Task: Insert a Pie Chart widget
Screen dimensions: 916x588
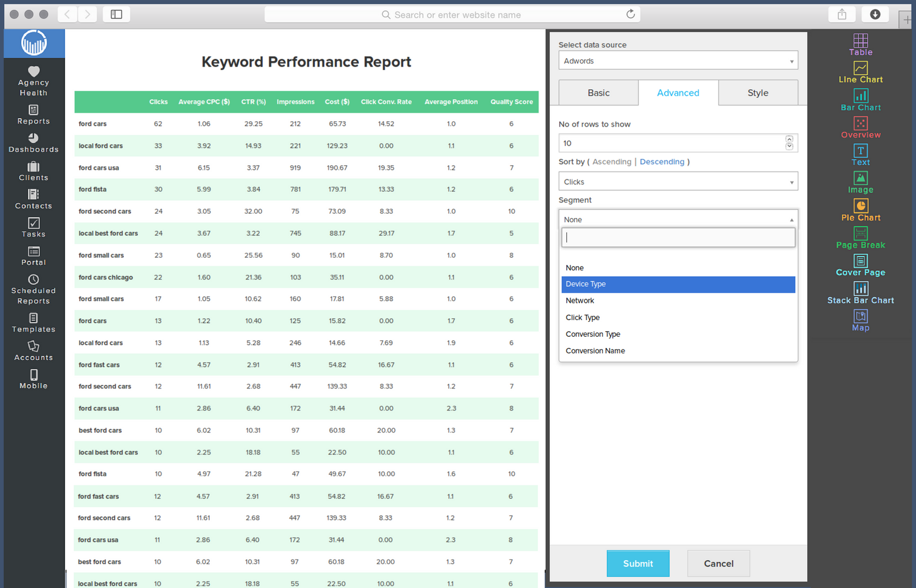Action: click(x=860, y=210)
